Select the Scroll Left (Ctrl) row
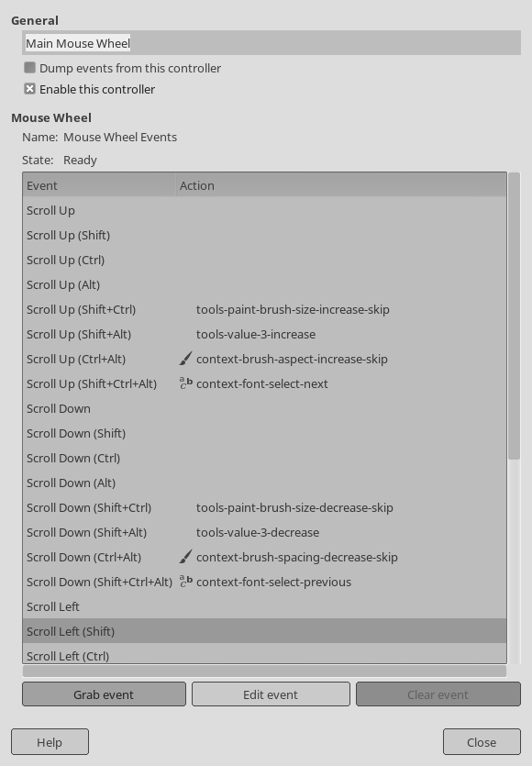 point(265,655)
